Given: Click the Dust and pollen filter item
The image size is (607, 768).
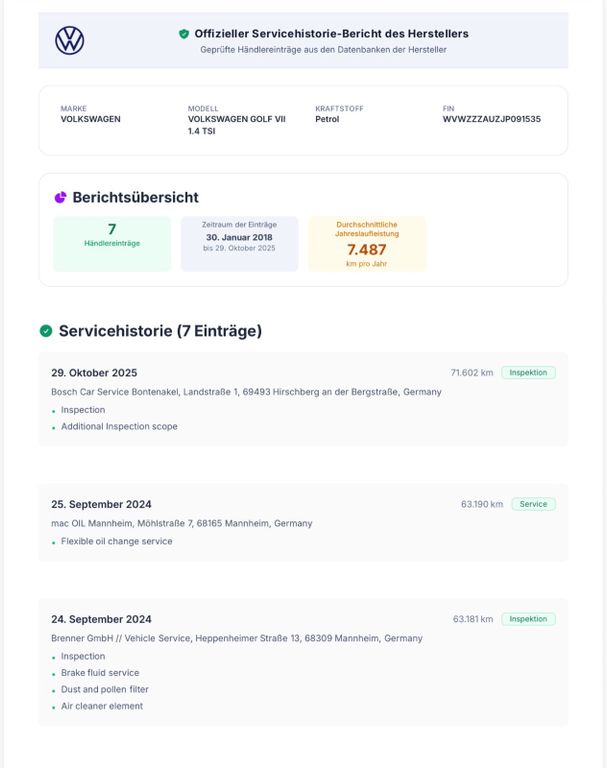Looking at the screenshot, I should [105, 690].
